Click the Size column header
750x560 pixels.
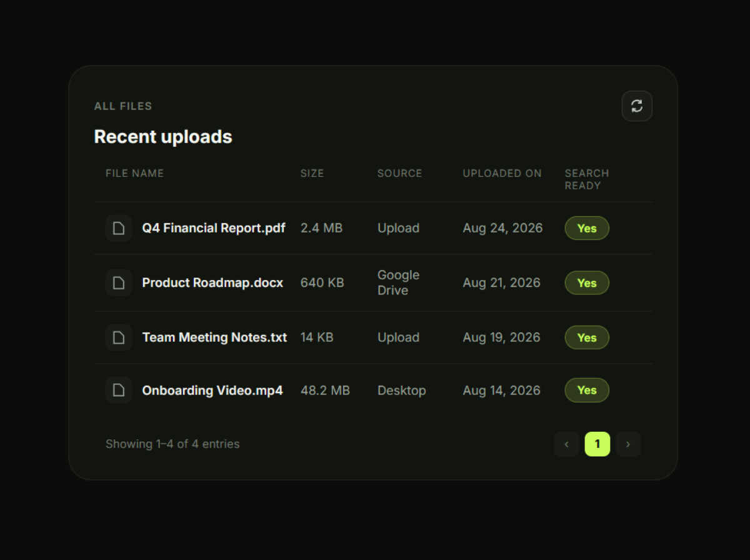point(312,173)
